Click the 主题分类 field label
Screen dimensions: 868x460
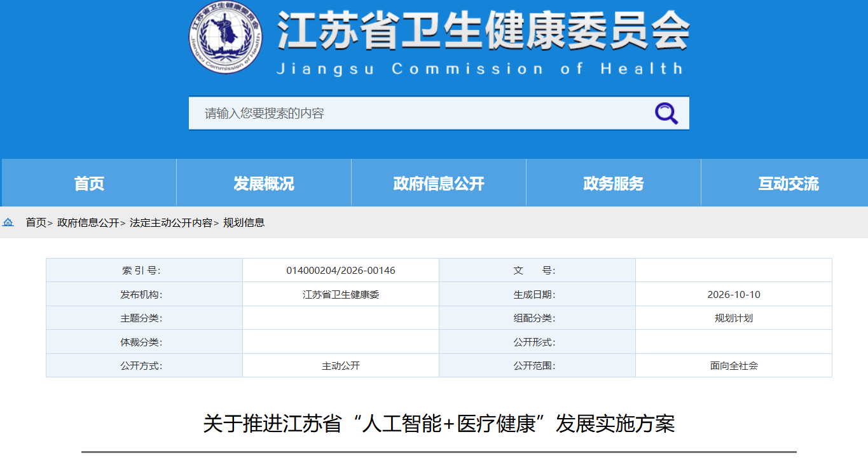(141, 318)
